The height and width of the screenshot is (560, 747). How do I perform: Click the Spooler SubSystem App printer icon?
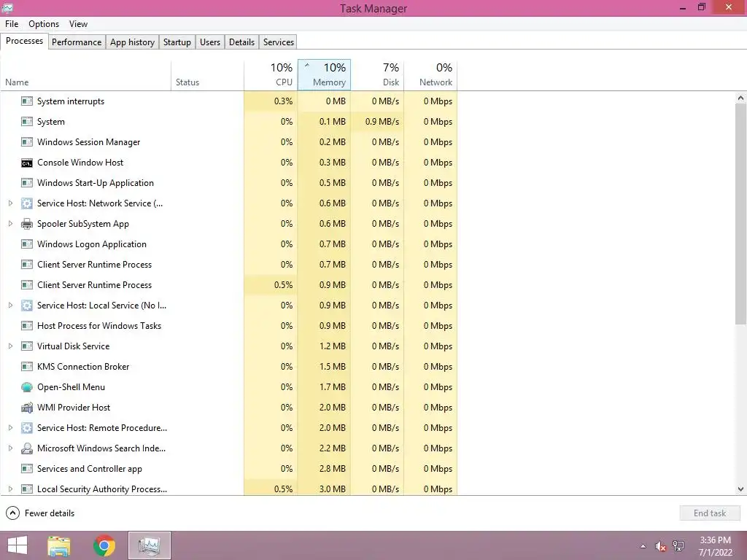tap(27, 224)
